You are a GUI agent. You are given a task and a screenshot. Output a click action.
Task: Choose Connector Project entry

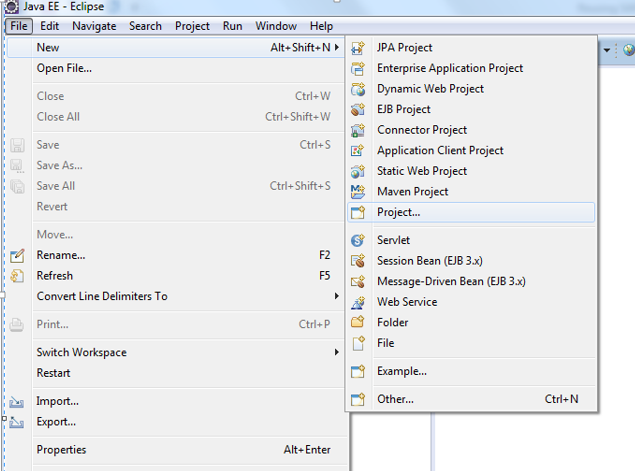(471, 130)
